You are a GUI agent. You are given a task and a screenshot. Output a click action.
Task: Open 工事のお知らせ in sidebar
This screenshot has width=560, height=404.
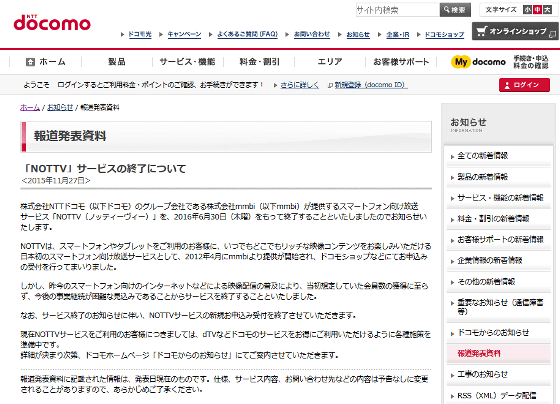[x=498, y=374]
